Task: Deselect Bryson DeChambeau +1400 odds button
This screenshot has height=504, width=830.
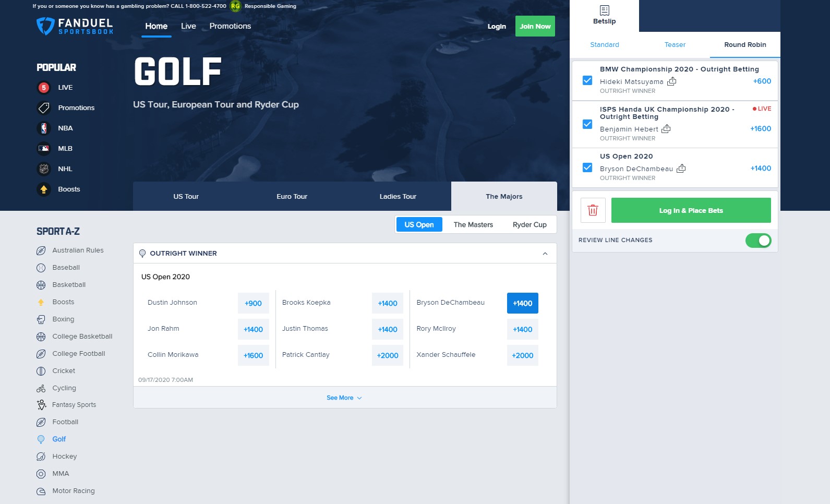Action: 522,303
